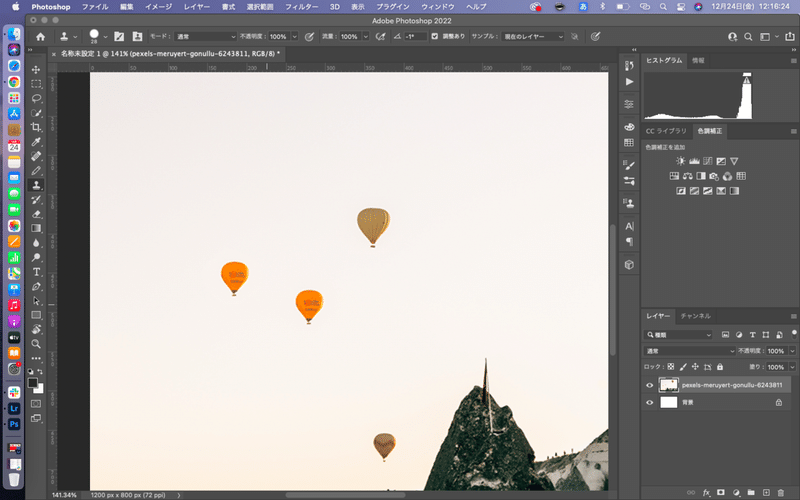Open the layer styles fx menu
Image resolution: width=800 pixels, height=500 pixels.
coord(706,492)
